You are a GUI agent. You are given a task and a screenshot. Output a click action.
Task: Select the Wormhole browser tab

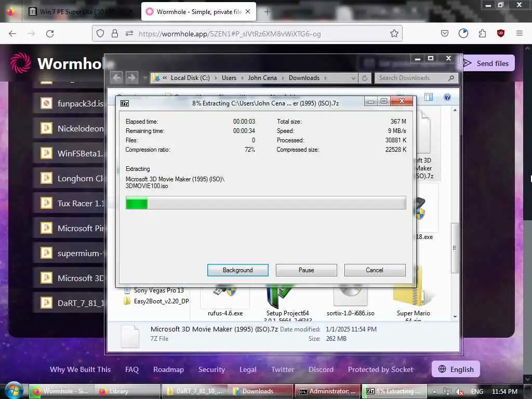click(x=198, y=12)
